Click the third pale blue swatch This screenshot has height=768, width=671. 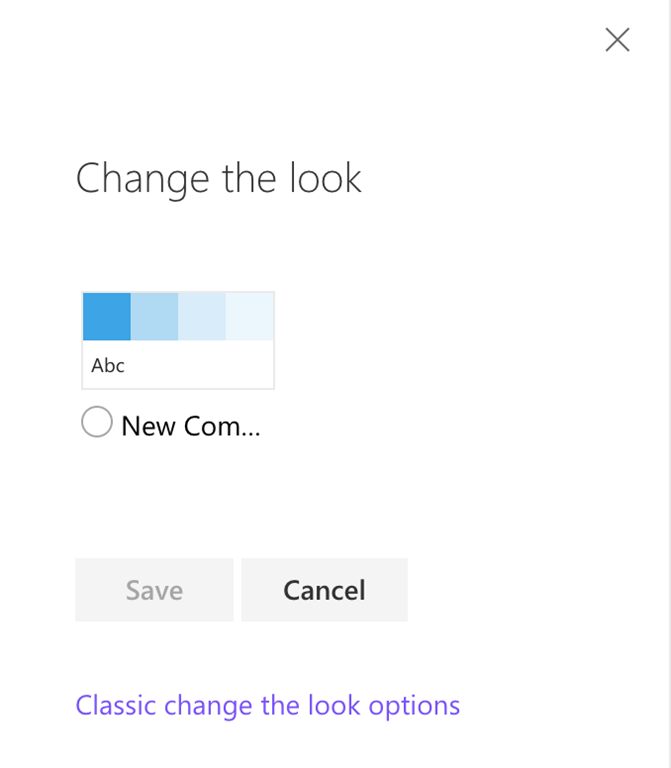202,316
